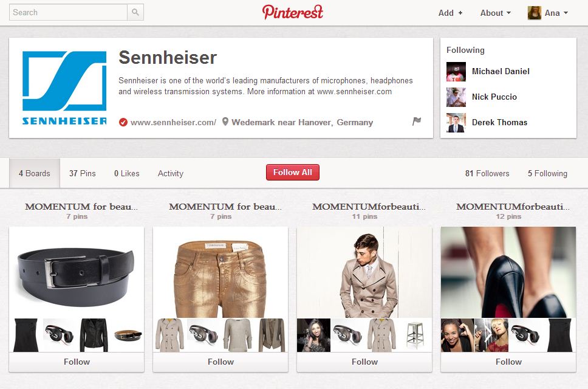Image resolution: width=588 pixels, height=389 pixels.
Task: Follow the board with the black belt
Action: click(x=77, y=362)
